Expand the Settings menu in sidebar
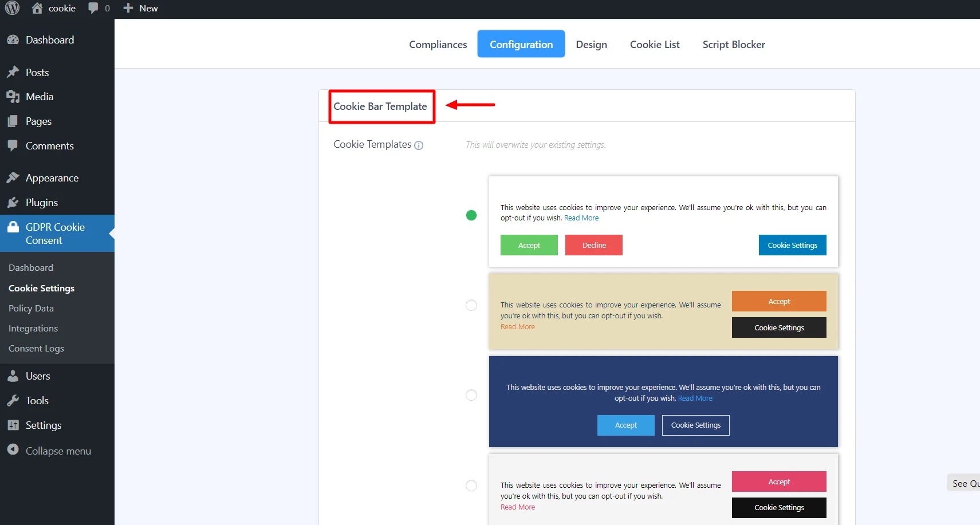 44,425
